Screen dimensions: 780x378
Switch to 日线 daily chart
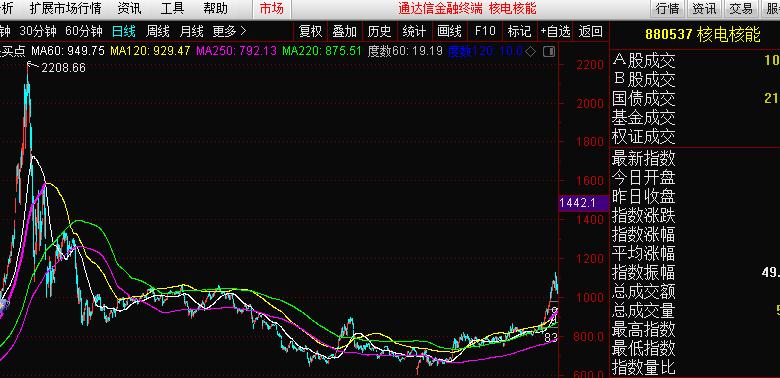[x=123, y=32]
